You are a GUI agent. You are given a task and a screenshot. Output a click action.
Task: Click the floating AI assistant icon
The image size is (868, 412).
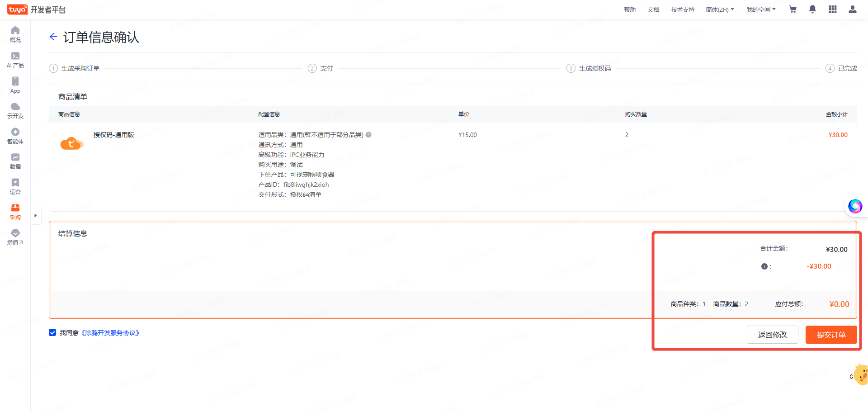(x=854, y=206)
